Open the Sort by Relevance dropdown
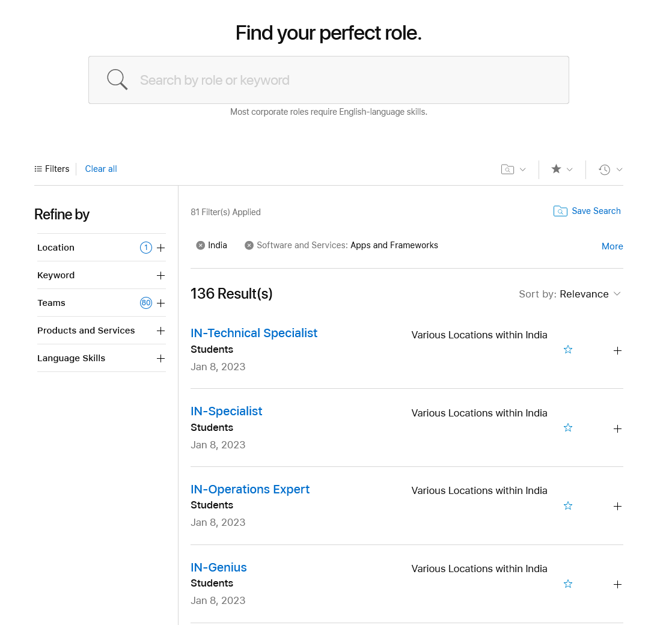The image size is (672, 625). pyautogui.click(x=569, y=294)
